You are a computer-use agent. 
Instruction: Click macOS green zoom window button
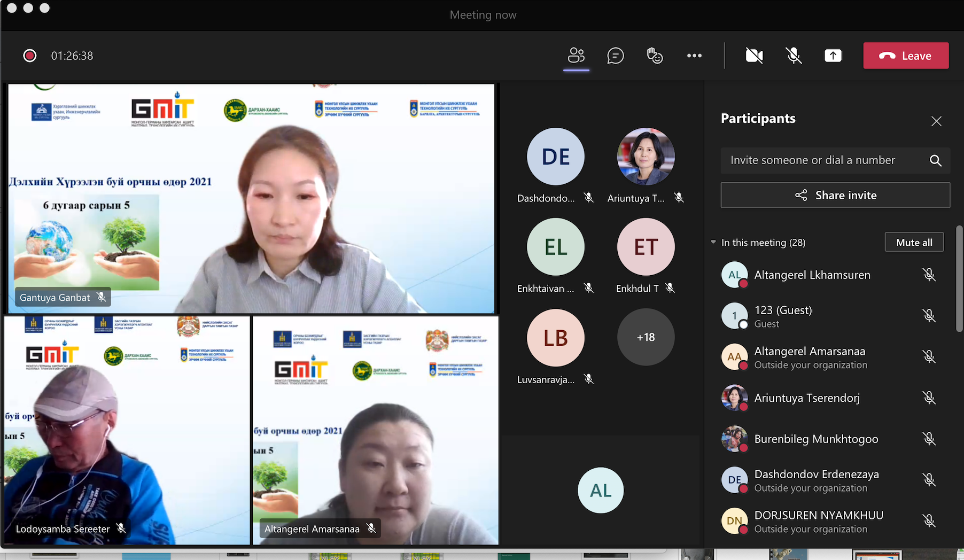tap(45, 8)
